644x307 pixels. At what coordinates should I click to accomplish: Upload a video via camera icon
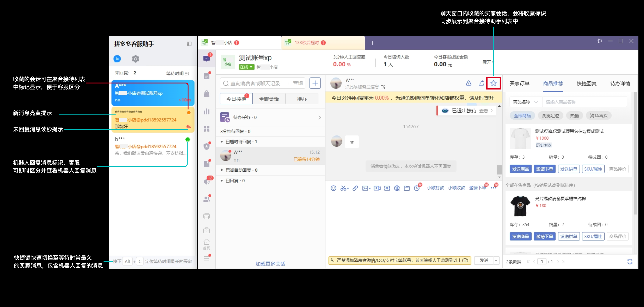377,188
